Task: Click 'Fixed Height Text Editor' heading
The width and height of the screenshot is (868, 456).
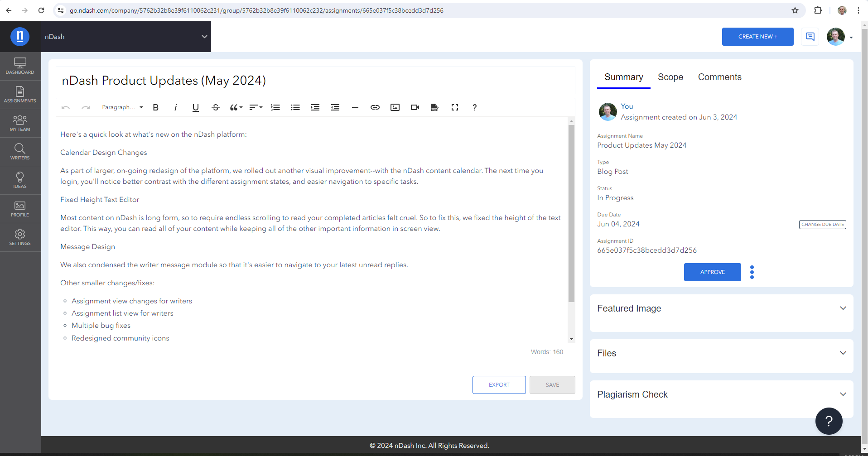Action: pos(100,200)
